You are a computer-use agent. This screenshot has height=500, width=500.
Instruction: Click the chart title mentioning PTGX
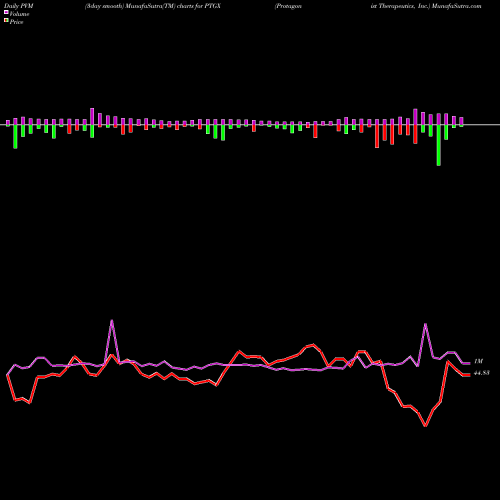pos(153,6)
